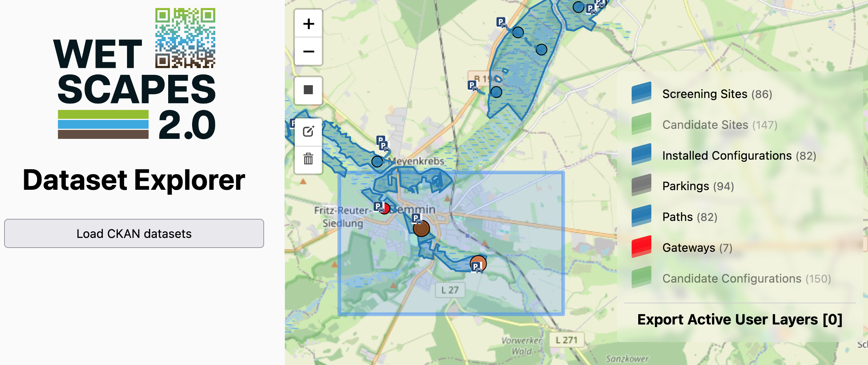Click Export Active User Layers

740,319
